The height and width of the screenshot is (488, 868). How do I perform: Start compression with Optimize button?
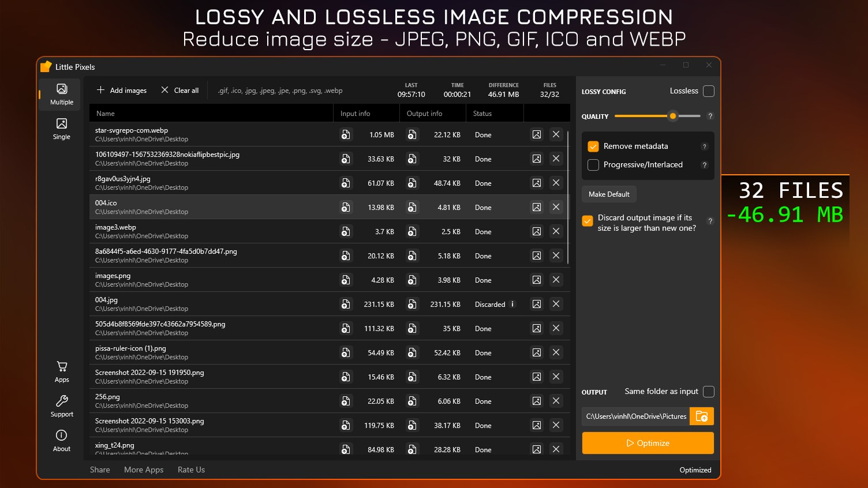[x=648, y=443]
